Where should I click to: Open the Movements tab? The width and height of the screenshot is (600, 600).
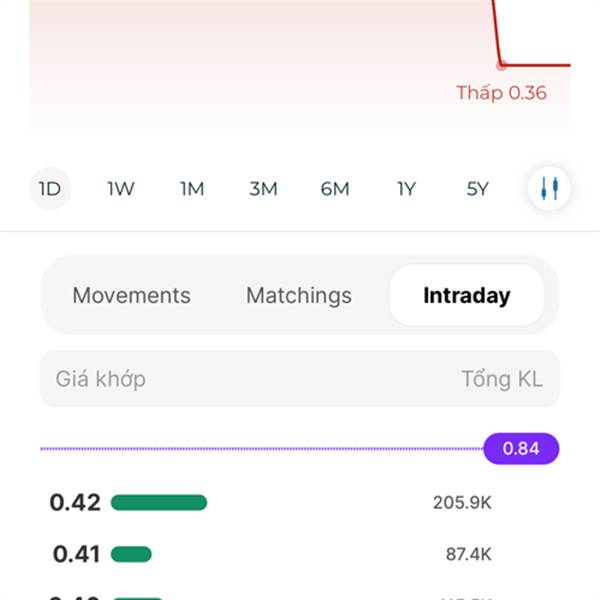pos(132,295)
